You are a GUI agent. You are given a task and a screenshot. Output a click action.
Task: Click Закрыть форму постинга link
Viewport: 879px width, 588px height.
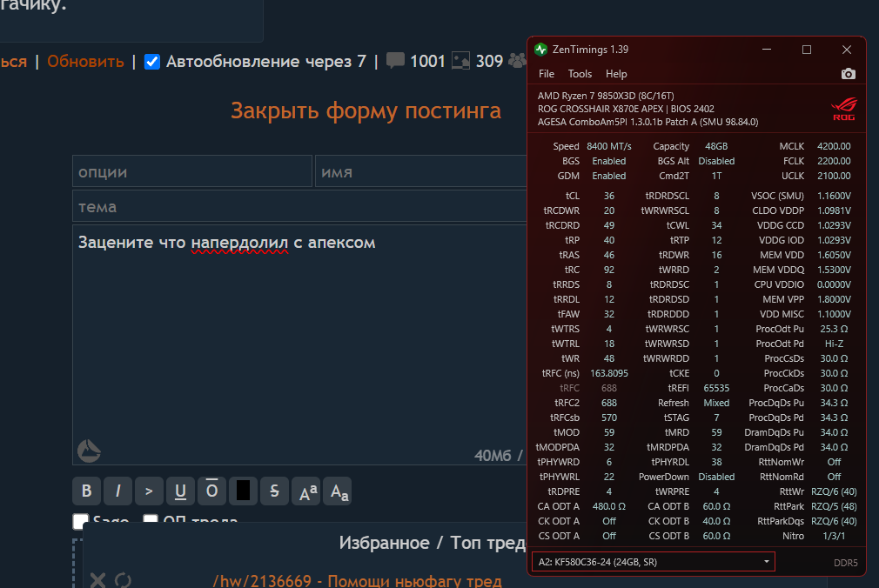[366, 110]
